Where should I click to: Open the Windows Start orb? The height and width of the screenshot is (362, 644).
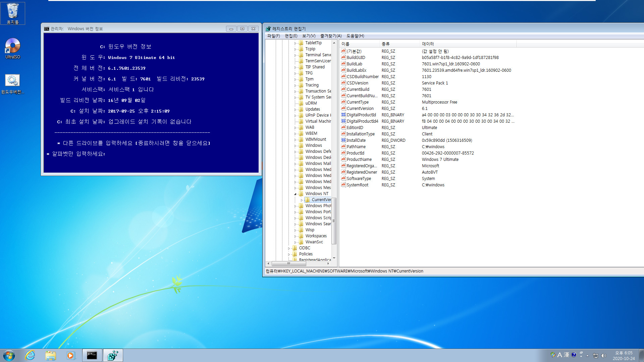9,355
